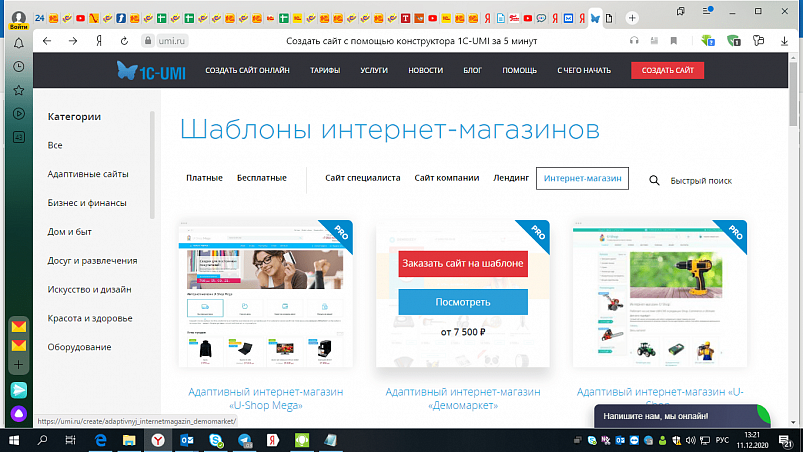Open С ЧЕГО НАЧАТЬ in the menu
The image size is (803, 452).
click(584, 70)
